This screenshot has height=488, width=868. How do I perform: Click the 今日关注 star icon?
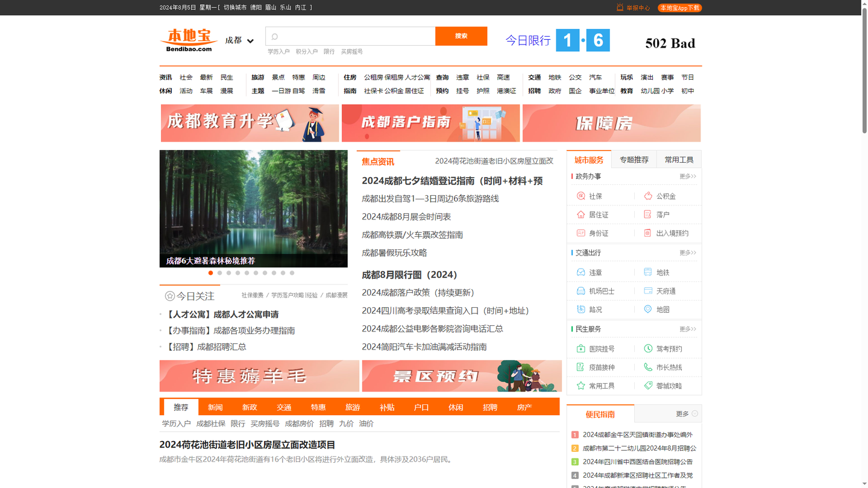pyautogui.click(x=170, y=296)
